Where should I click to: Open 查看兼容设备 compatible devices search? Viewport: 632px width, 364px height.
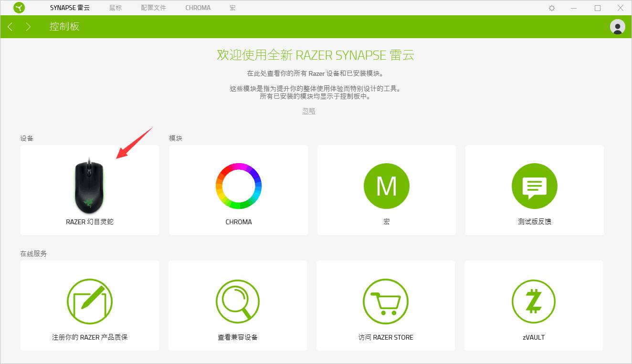pos(238,305)
